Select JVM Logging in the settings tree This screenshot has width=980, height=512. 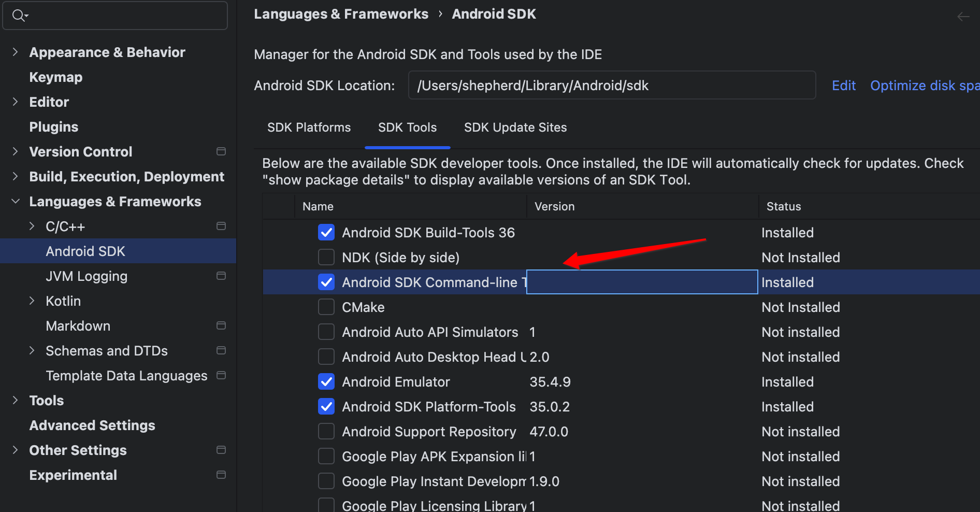87,276
